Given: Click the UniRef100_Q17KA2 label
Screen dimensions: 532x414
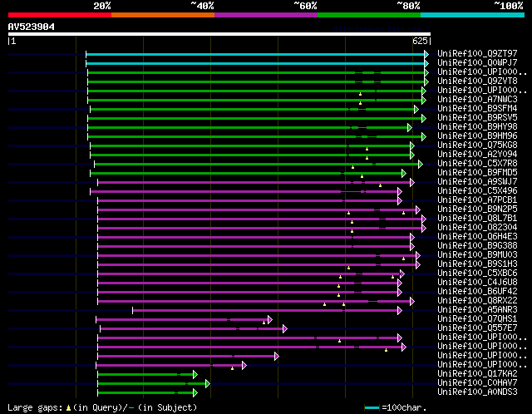Looking at the screenshot, I should coord(477,374).
